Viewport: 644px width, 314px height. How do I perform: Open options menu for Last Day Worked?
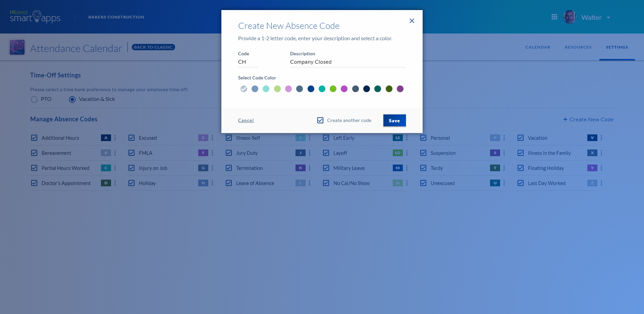(601, 183)
